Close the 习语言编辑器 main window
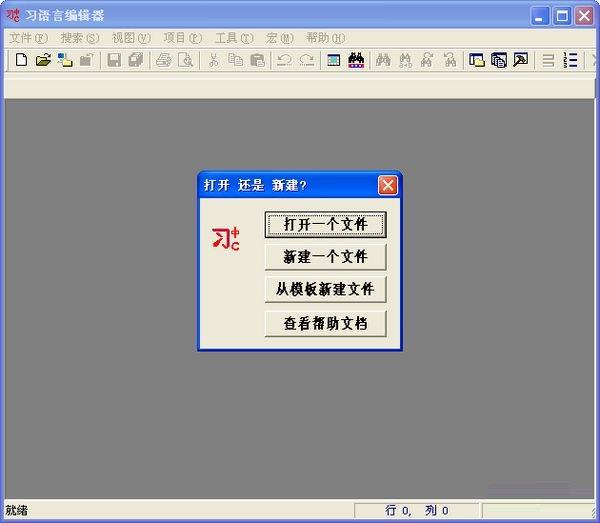This screenshot has width=600, height=523. 584,16
